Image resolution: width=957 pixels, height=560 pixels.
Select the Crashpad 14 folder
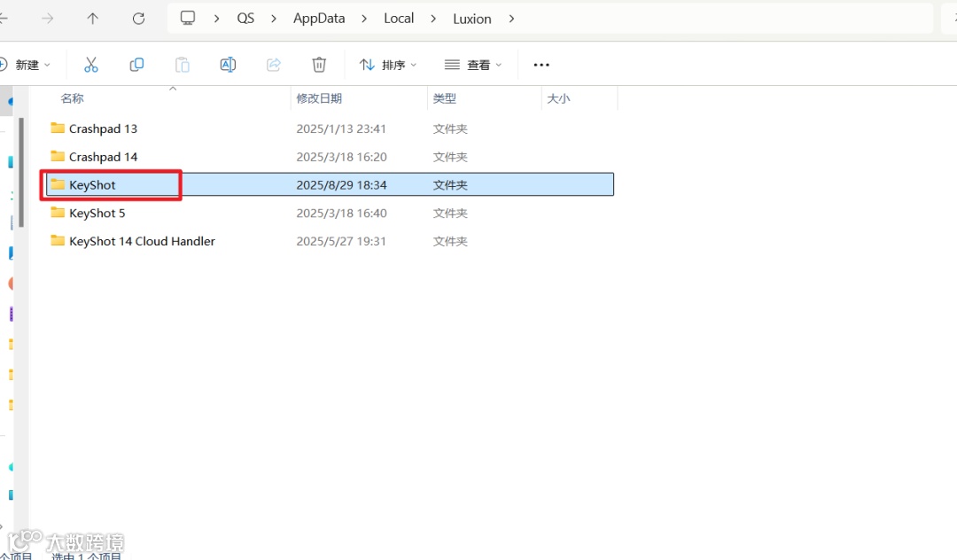(x=103, y=157)
